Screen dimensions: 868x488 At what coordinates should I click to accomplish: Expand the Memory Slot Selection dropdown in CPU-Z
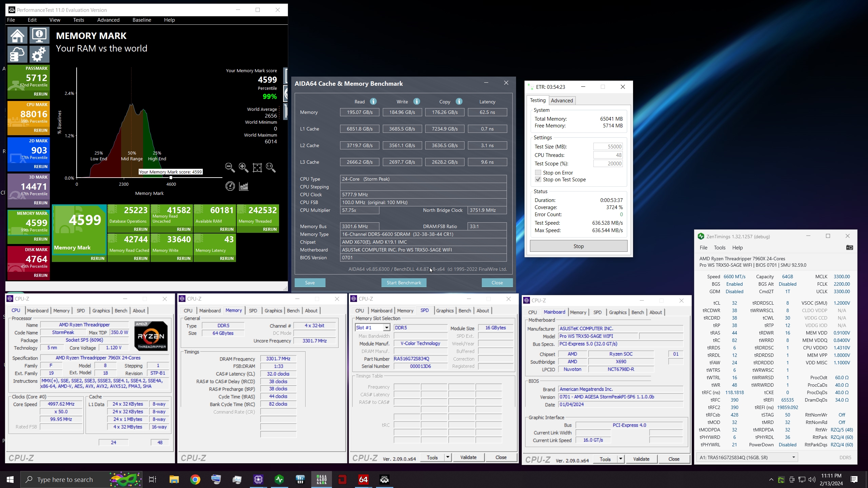click(386, 327)
